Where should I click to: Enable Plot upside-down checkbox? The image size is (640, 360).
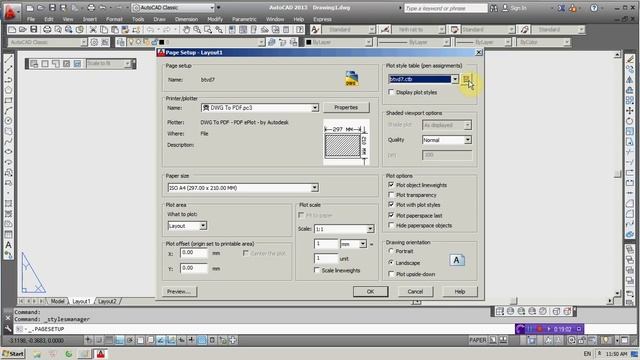click(x=391, y=274)
